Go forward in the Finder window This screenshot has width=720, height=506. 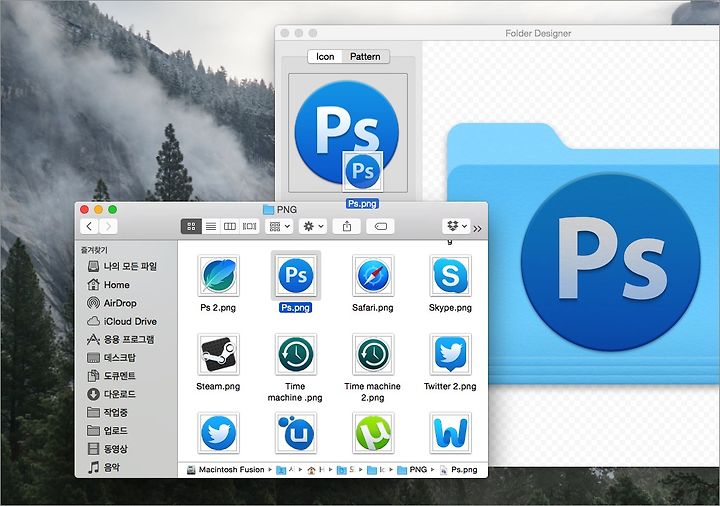click(x=108, y=226)
